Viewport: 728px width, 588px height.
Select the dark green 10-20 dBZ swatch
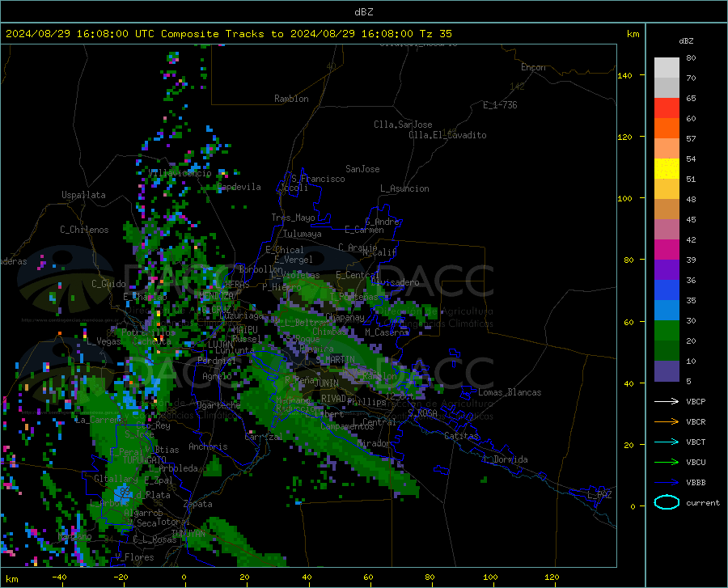667,351
